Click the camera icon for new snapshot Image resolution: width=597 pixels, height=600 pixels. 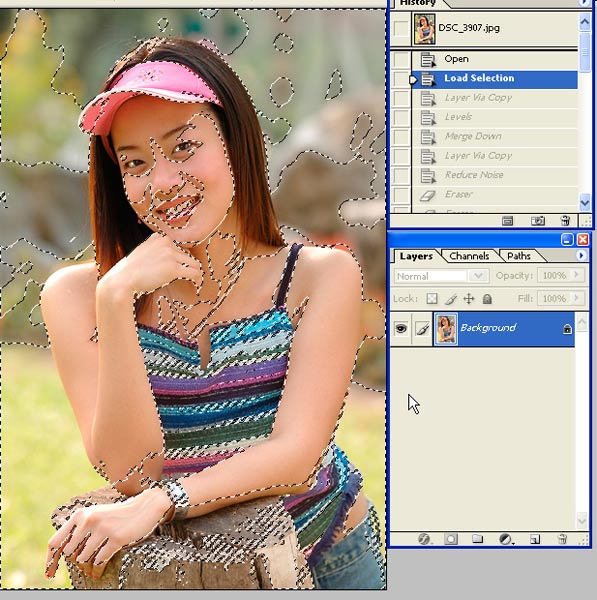coord(538,221)
